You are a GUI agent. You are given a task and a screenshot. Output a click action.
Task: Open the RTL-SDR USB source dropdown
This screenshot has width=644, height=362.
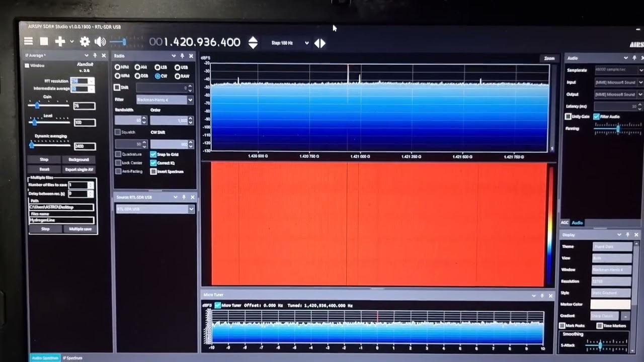[155, 209]
